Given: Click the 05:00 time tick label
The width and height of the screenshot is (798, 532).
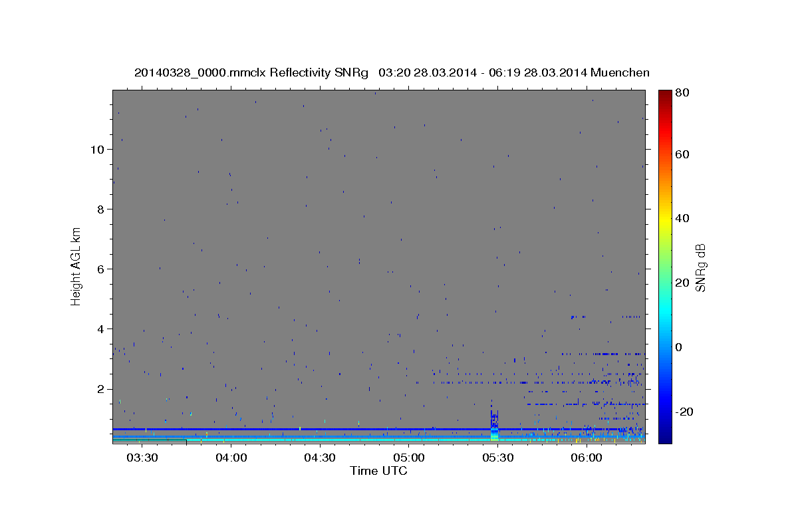Looking at the screenshot, I should pyautogui.click(x=408, y=458).
